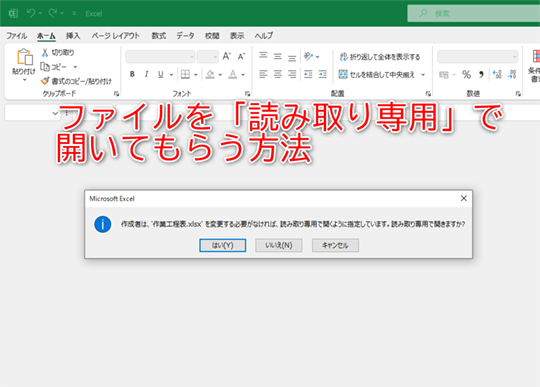The height and width of the screenshot is (387, 540).
Task: Click the Comma Style icon
Action: click(481, 74)
